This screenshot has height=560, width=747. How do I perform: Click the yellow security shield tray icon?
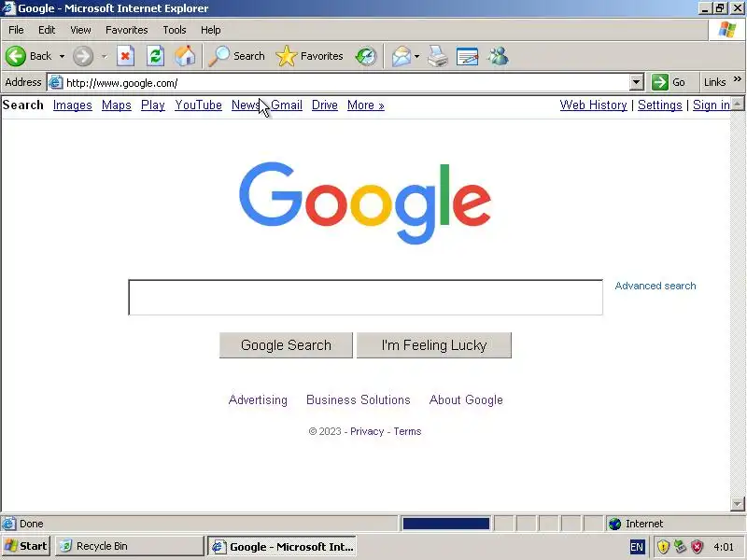click(663, 547)
